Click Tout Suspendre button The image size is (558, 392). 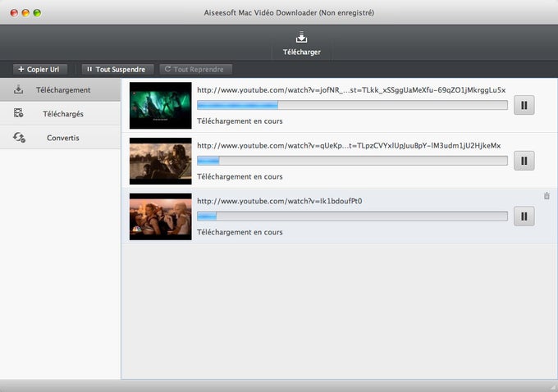117,70
